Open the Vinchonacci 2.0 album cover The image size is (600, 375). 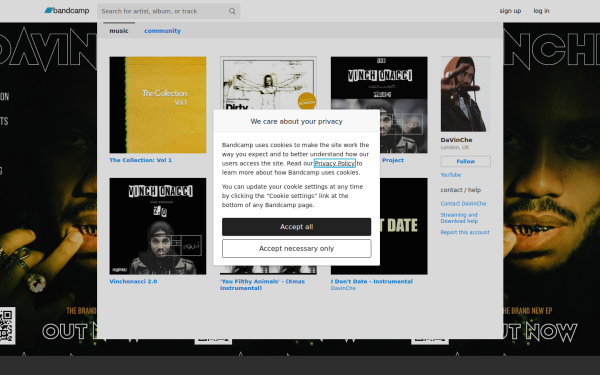coord(158,226)
